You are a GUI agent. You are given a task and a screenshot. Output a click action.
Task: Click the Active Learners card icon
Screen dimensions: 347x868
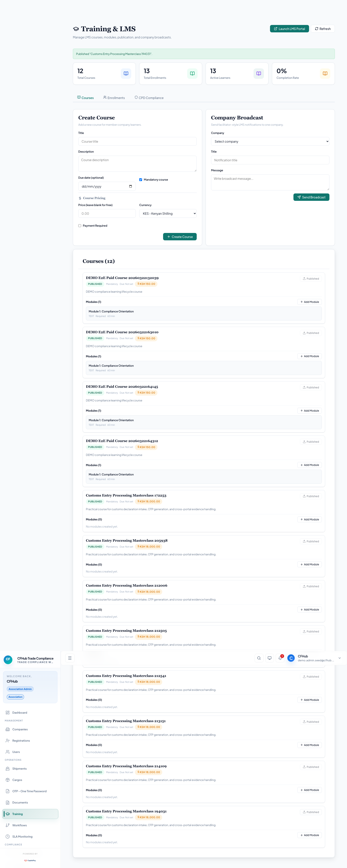pyautogui.click(x=259, y=73)
